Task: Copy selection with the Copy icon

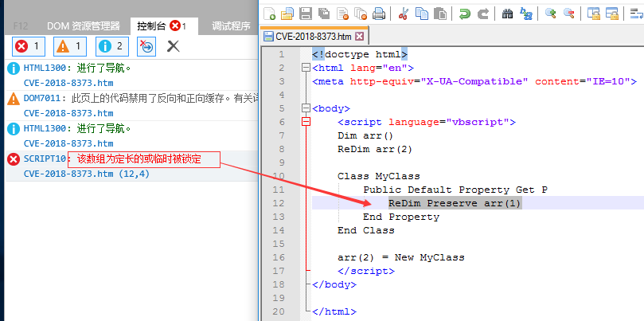Action: pos(422,14)
